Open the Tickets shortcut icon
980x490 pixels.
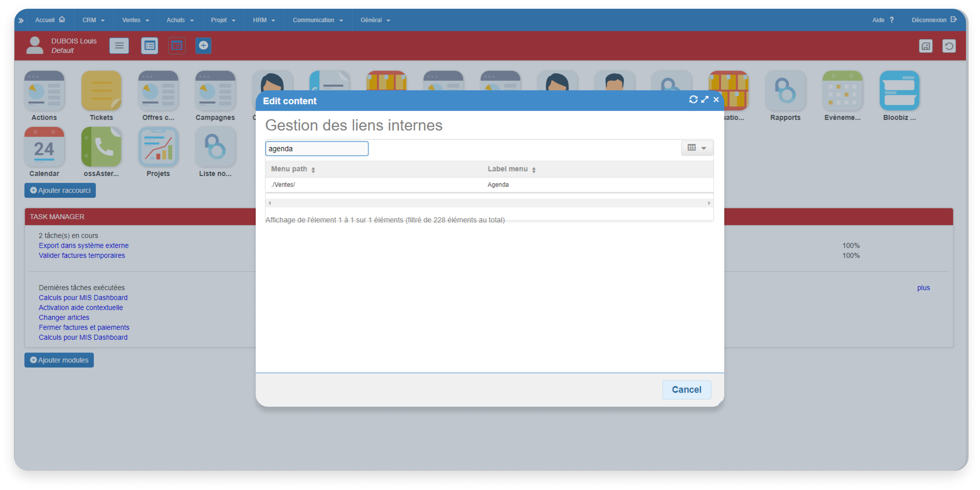tap(101, 91)
